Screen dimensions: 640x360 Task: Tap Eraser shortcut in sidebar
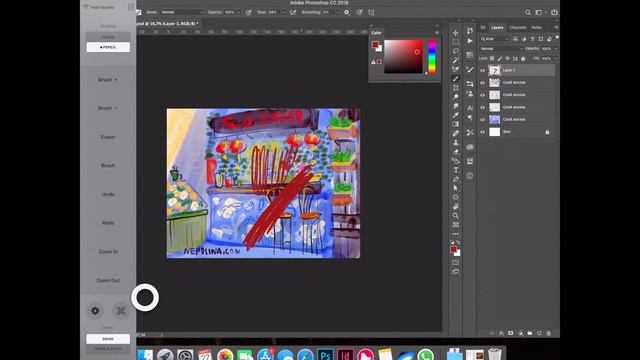click(x=108, y=137)
